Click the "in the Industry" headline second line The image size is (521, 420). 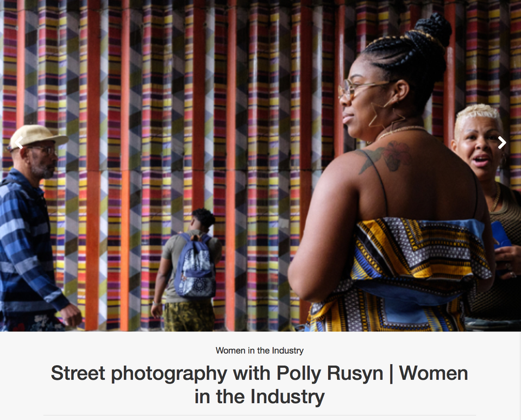pos(260,397)
